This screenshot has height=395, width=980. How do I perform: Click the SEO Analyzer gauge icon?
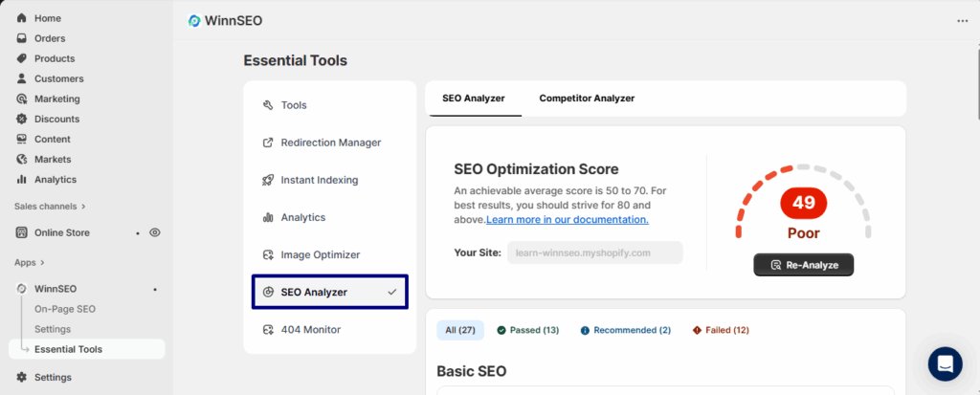(x=268, y=292)
